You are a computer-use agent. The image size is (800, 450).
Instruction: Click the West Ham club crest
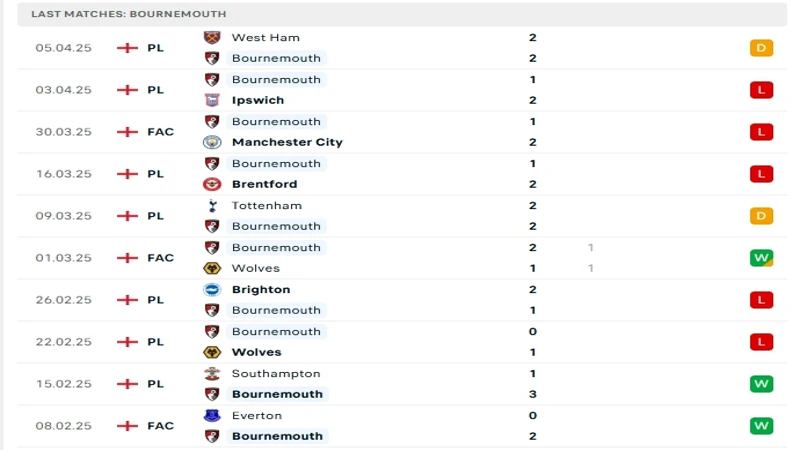point(212,37)
